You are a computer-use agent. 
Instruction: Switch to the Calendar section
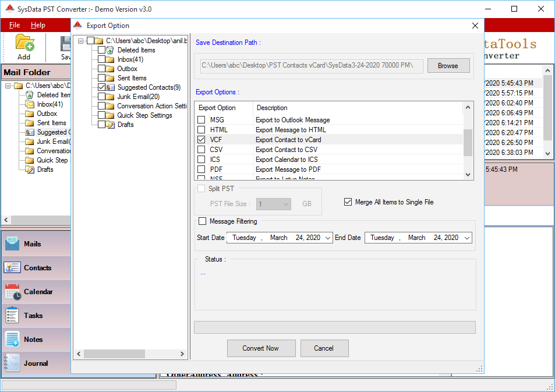[37, 292]
